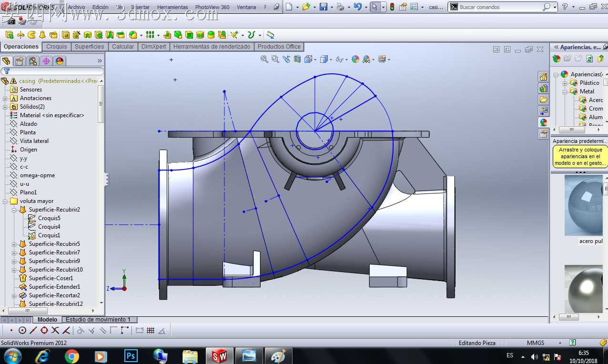Screen dimensions: 608x364
Task: Click the MMGS unit system in status bar
Action: pos(536,343)
